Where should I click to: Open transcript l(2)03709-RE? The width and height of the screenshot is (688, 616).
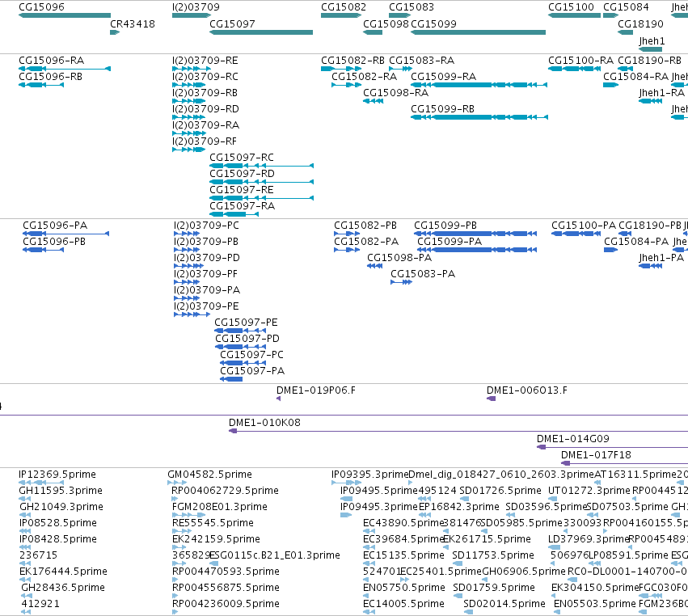tap(205, 61)
